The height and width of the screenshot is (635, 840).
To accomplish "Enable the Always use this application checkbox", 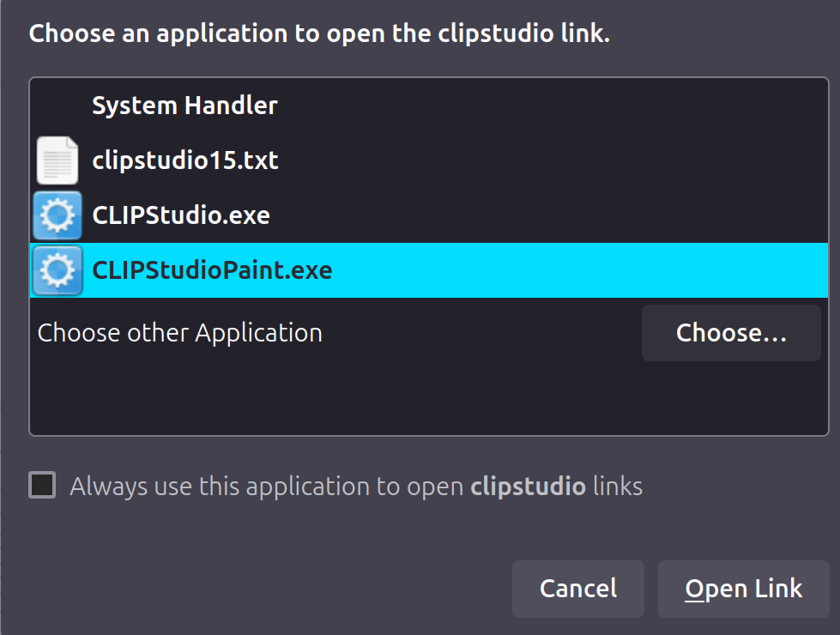I will [x=42, y=485].
